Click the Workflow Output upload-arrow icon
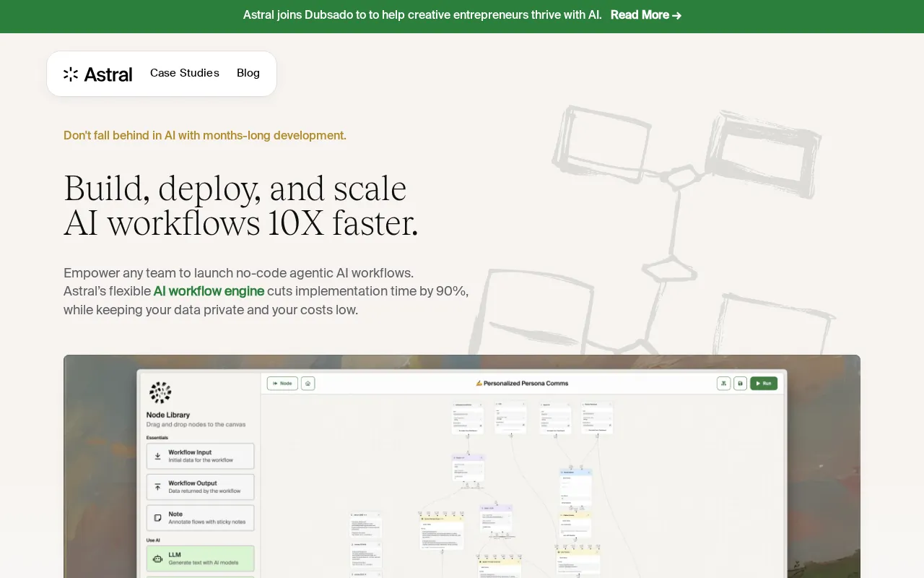Viewport: 924px width, 578px height. 157,487
